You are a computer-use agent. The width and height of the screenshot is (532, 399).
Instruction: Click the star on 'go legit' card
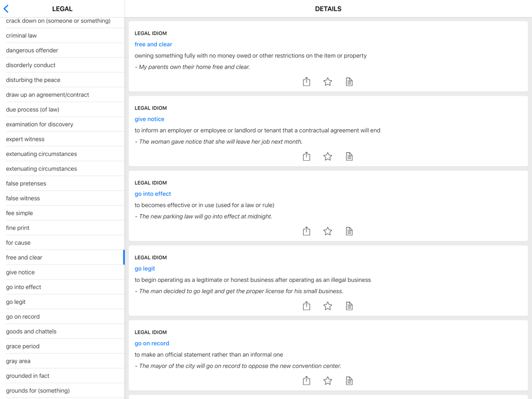coord(328,306)
